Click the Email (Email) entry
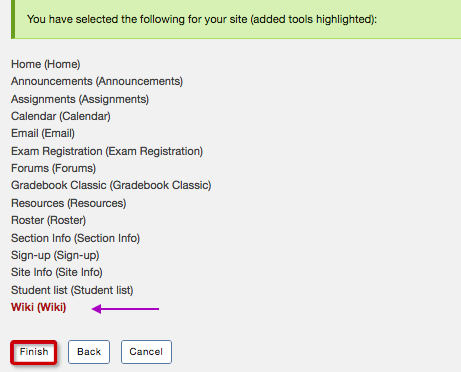 [43, 133]
